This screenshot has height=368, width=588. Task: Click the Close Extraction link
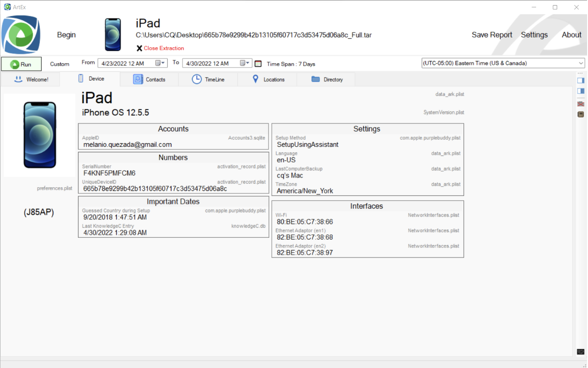point(164,48)
